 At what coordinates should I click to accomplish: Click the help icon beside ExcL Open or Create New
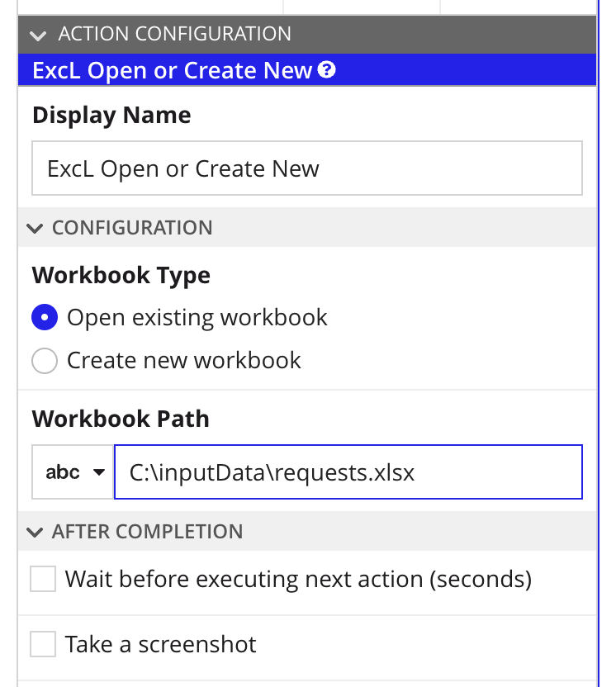tap(327, 70)
